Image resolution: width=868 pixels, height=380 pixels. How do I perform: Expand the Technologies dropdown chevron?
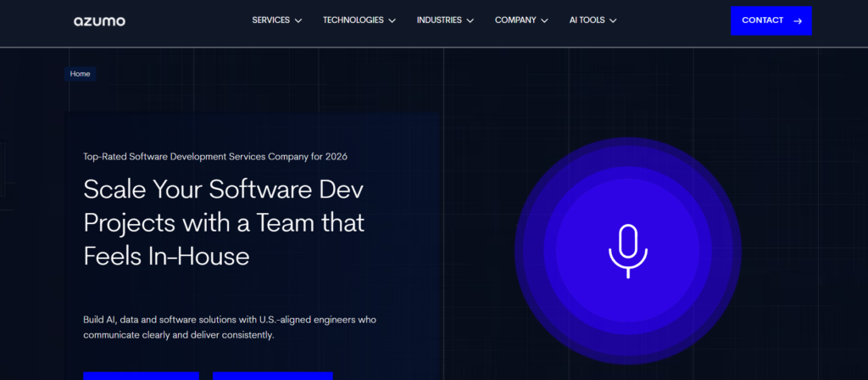tap(392, 21)
